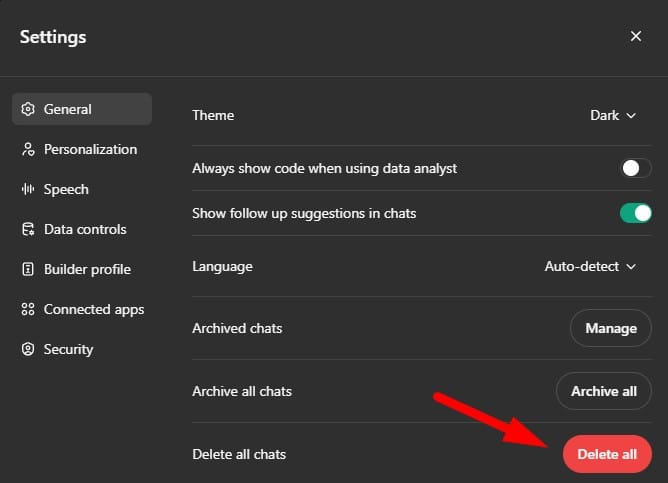
Task: Disable follow up suggestions toggle
Action: [x=636, y=213]
